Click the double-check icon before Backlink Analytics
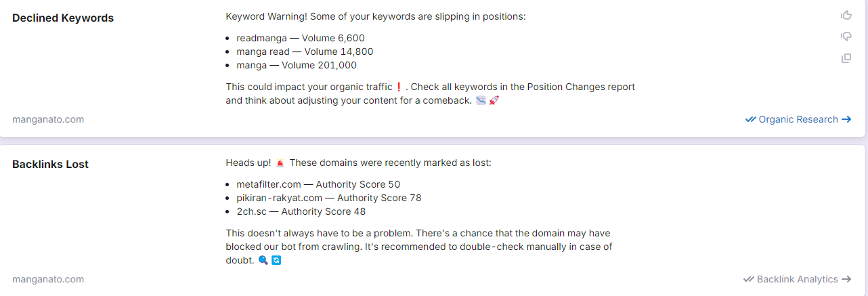 pos(748,279)
